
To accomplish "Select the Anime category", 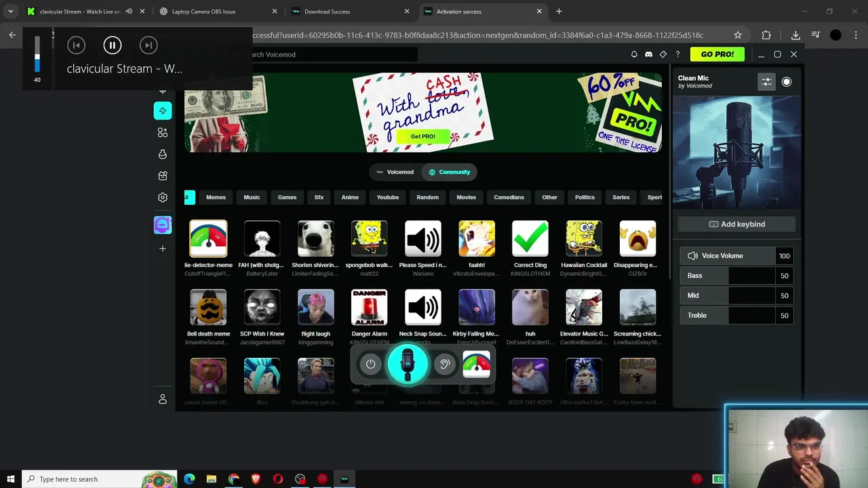I will click(350, 197).
